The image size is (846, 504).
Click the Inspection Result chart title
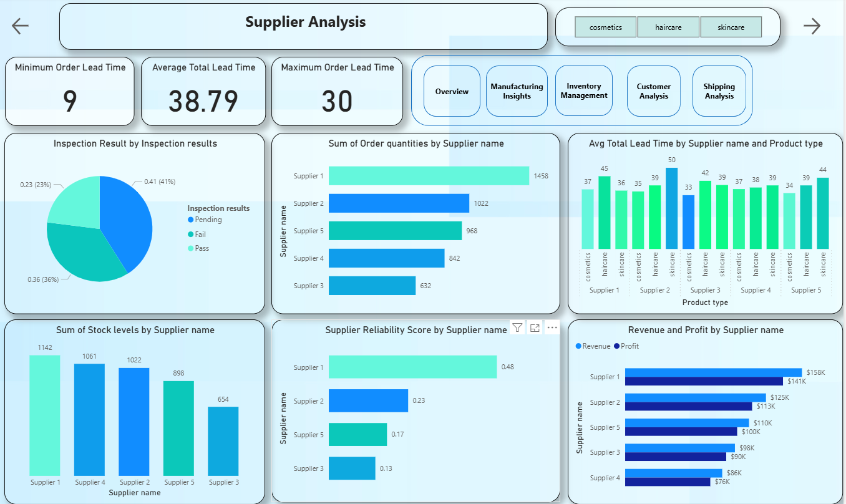pyautogui.click(x=135, y=143)
